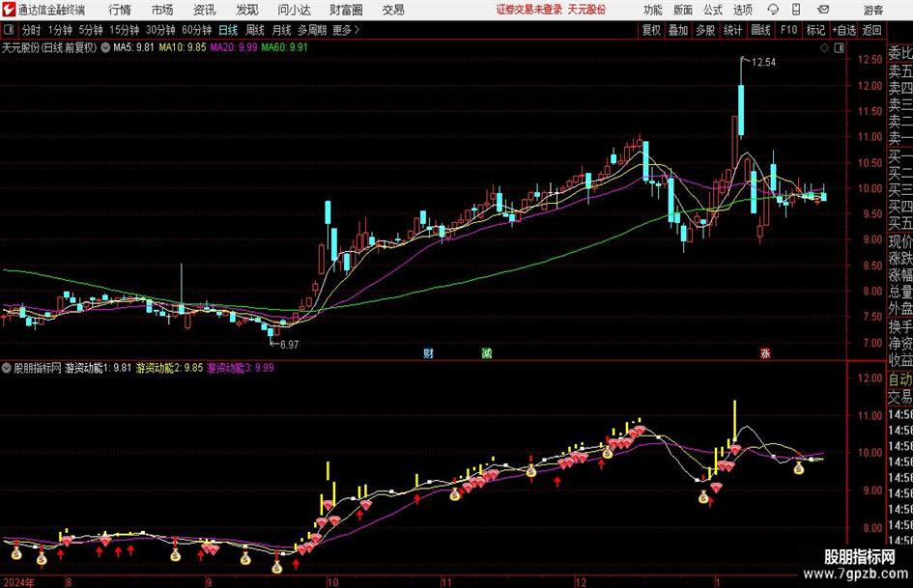Click 游资动能1: 9.81 label
Viewport: 913px width, 588px height.
pyautogui.click(x=98, y=368)
